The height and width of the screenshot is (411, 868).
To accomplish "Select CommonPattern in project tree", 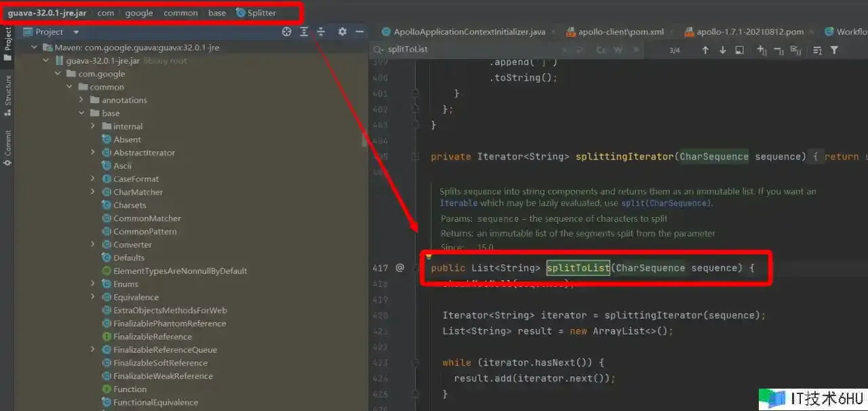I will (145, 231).
